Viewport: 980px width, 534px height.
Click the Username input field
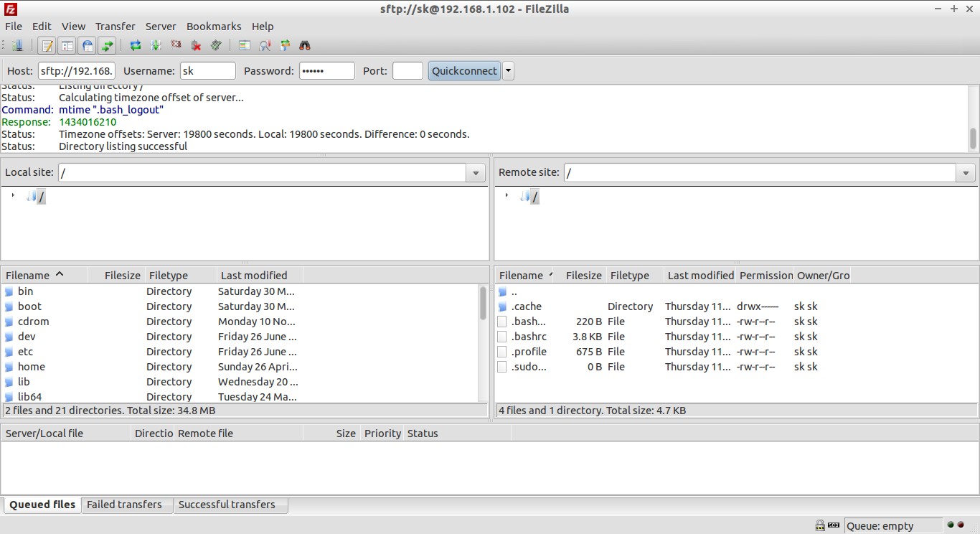pos(207,70)
